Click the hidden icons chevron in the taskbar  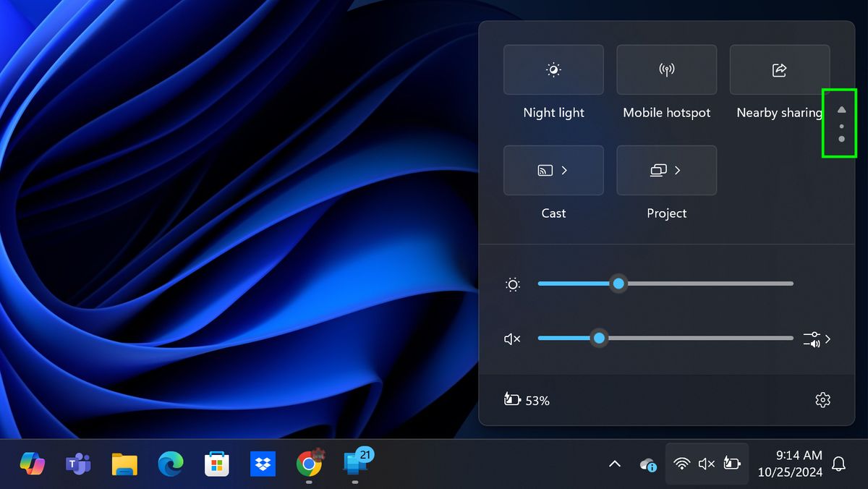[x=614, y=464]
